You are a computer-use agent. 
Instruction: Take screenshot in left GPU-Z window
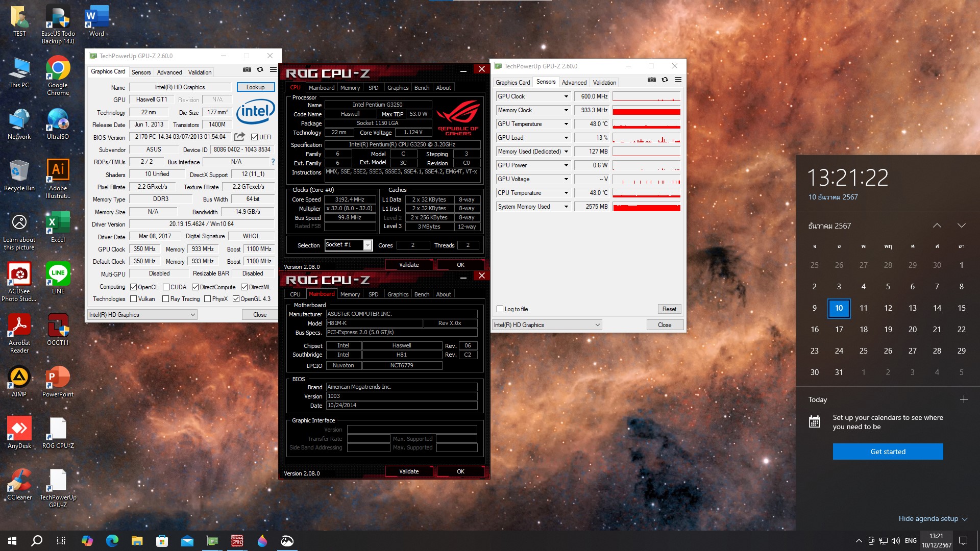tap(247, 69)
